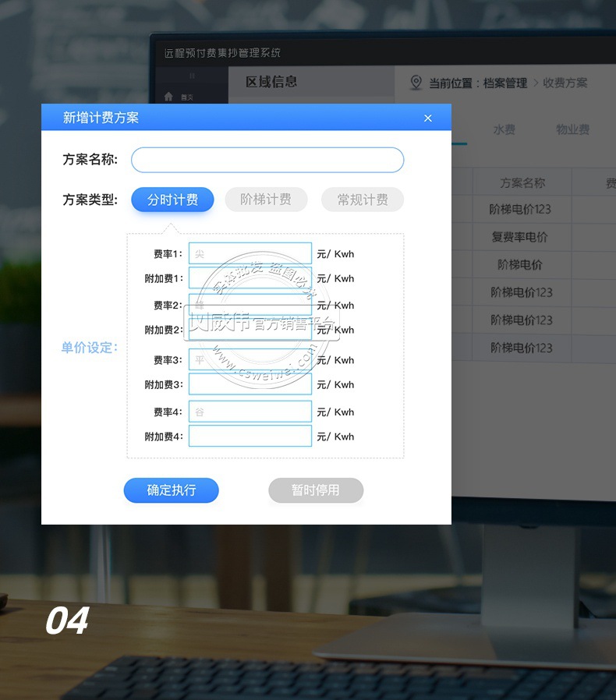Click the 暂时停用 button

click(316, 490)
